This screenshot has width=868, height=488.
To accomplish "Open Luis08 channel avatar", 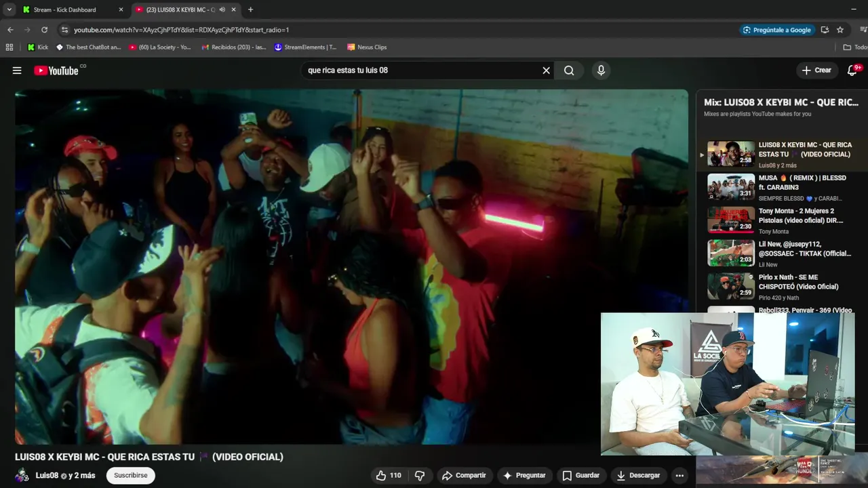I will pos(22,475).
